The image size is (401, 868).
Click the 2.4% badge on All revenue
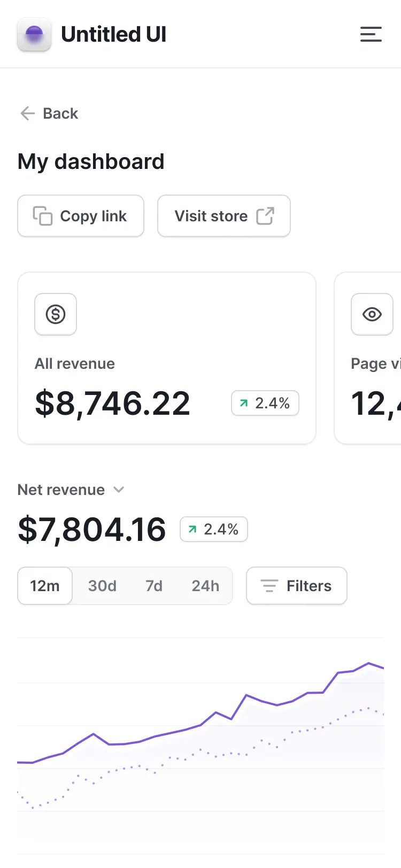[x=265, y=403]
